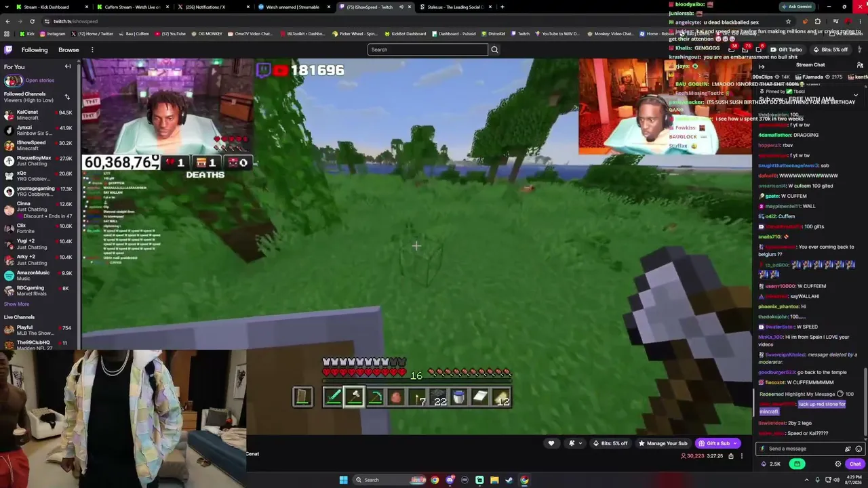This screenshot has width=868, height=488.
Task: Click the Twitch logo home icon
Action: (x=8, y=49)
